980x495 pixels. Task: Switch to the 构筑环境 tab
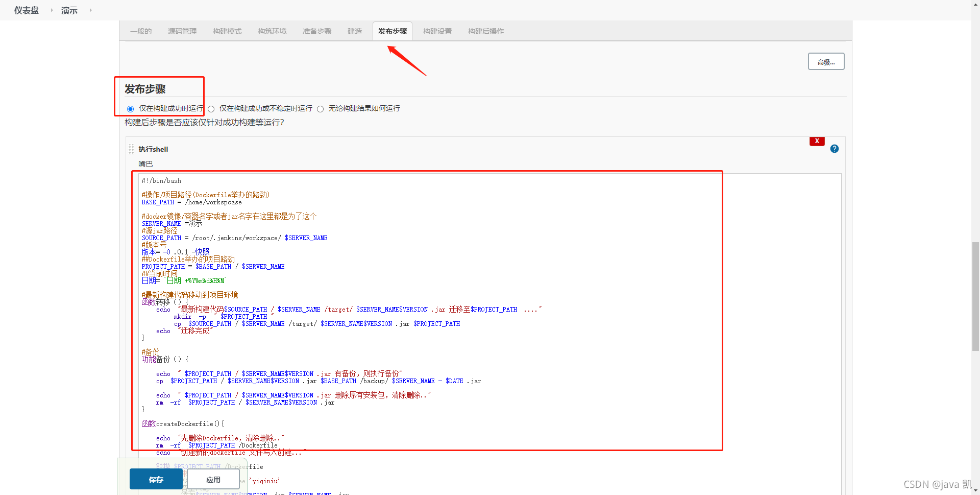[272, 31]
